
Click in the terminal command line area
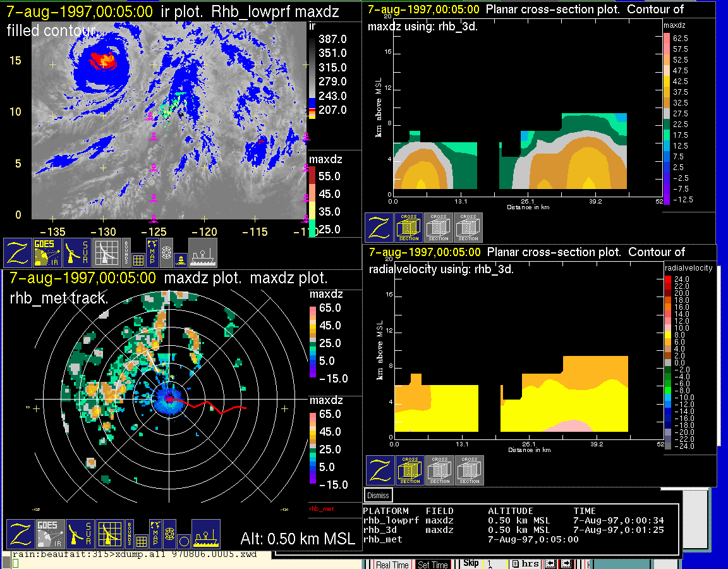click(126, 562)
